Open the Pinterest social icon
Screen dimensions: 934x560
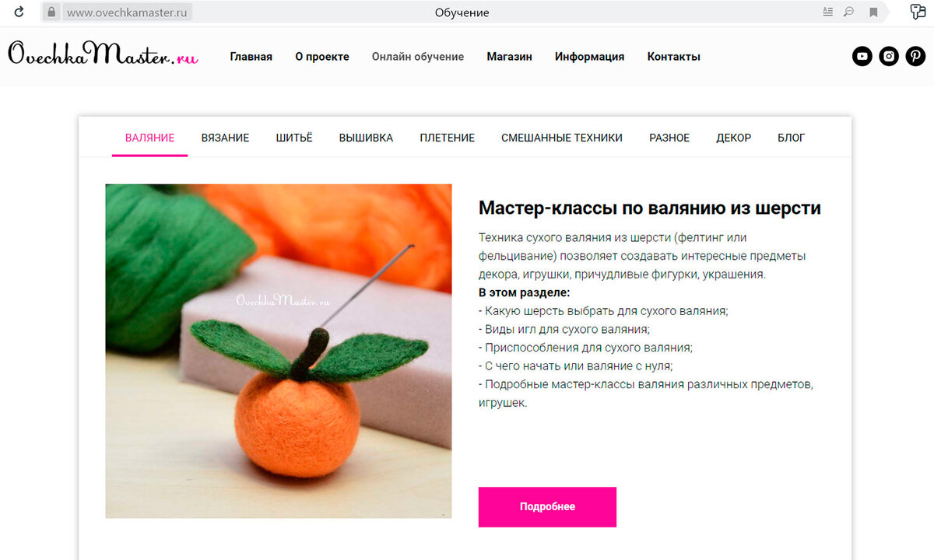[x=915, y=56]
